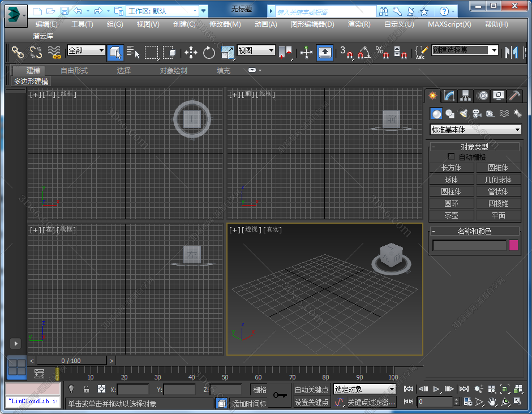Click Use Pivot Point Center icon
The image size is (532, 414).
(x=285, y=53)
